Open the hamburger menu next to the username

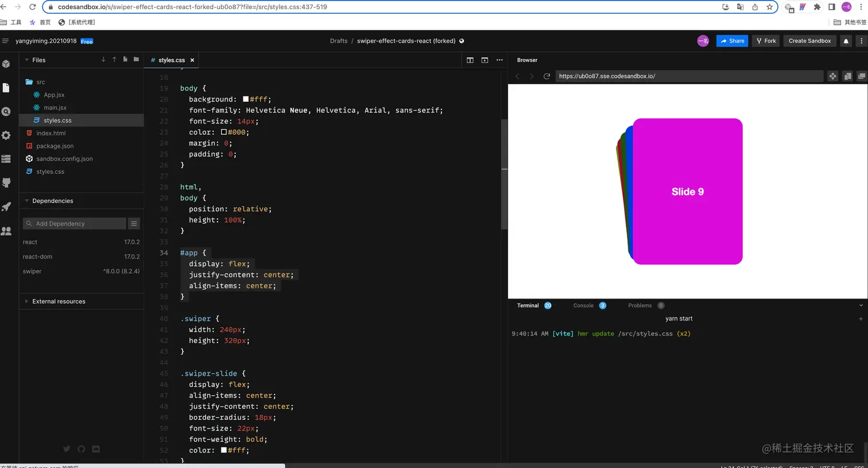click(6, 41)
